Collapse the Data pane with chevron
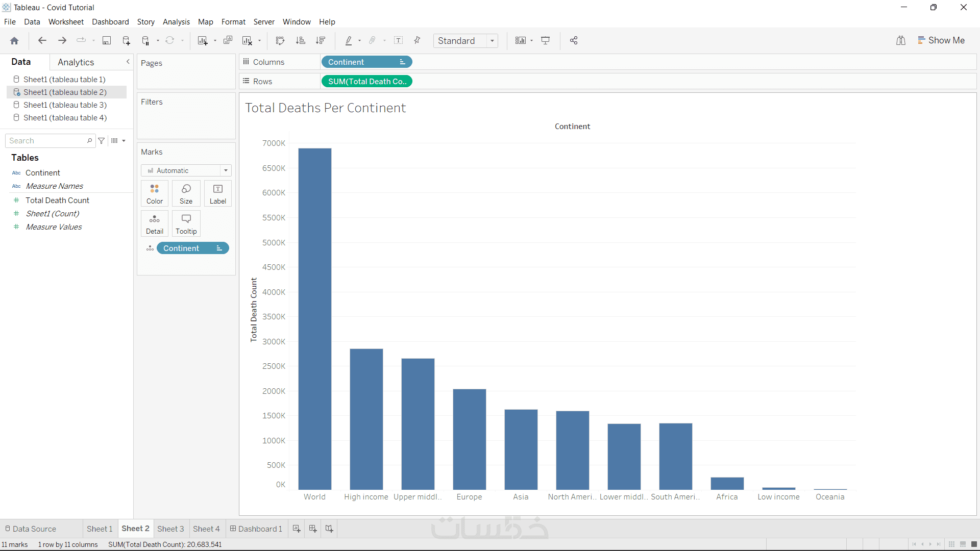This screenshot has height=551, width=980. point(128,62)
